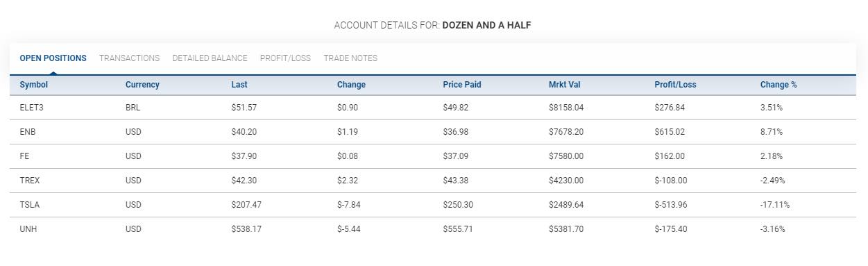Sort by Symbol column header
The image size is (868, 266).
click(x=33, y=85)
